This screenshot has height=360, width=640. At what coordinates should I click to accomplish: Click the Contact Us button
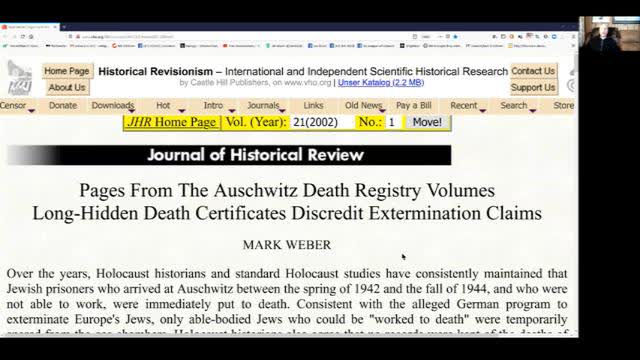pos(533,71)
